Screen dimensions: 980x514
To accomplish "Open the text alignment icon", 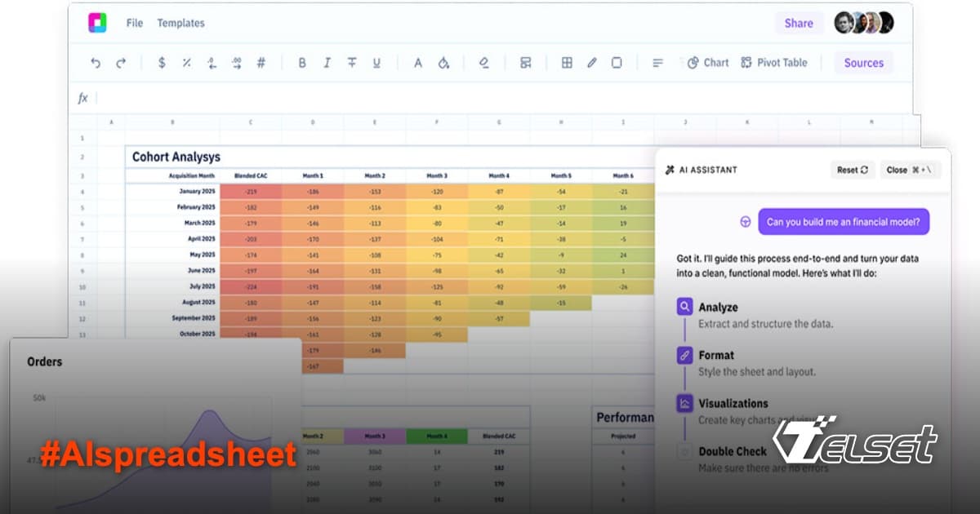I will point(657,63).
